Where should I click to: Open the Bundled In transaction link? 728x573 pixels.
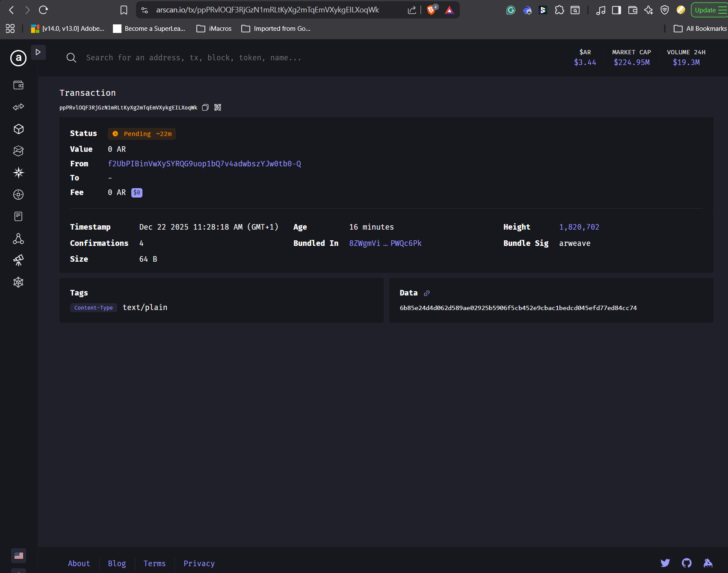385,243
